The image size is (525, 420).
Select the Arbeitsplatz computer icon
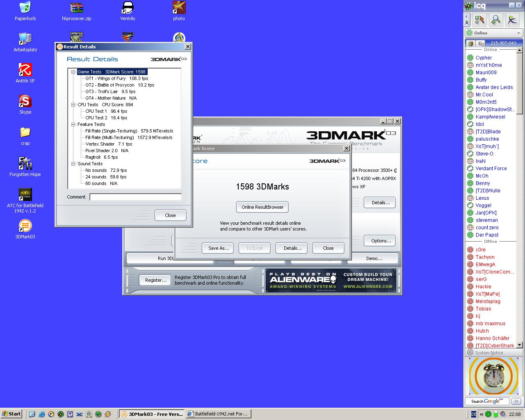(x=25, y=42)
